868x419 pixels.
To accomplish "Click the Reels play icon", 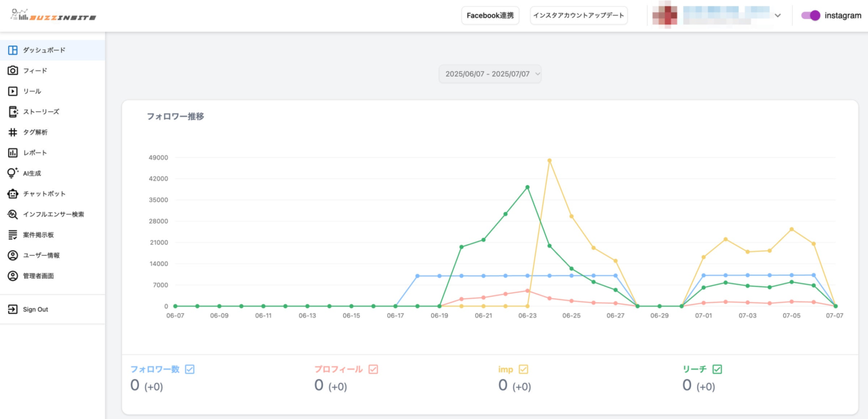I will point(12,91).
